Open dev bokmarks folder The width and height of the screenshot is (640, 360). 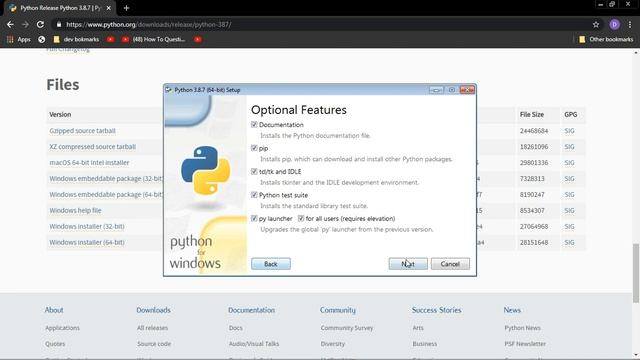point(76,39)
